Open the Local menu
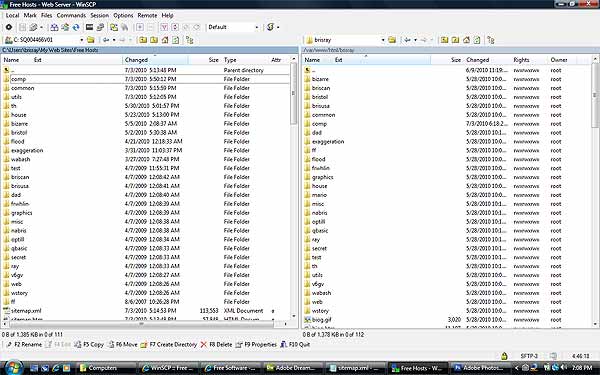 pyautogui.click(x=12, y=15)
